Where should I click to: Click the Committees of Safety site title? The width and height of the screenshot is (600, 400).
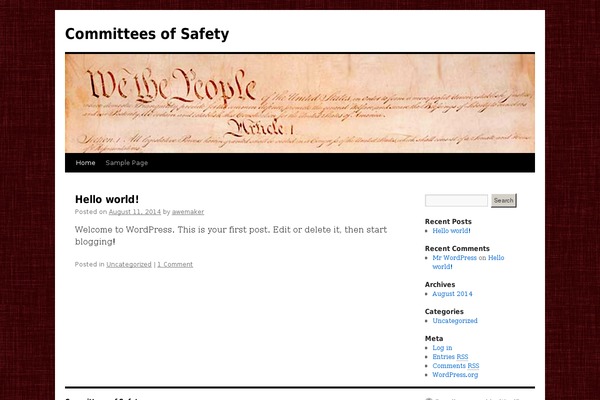(147, 34)
